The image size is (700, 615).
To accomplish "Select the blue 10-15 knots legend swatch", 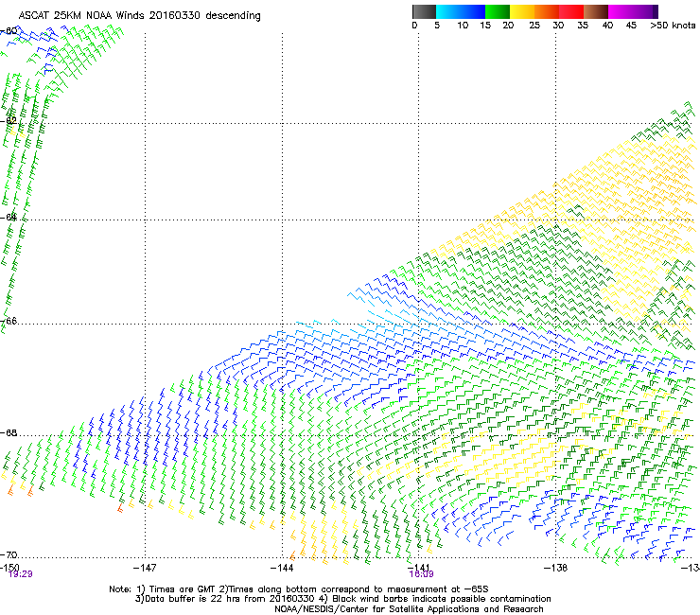I will click(x=473, y=11).
